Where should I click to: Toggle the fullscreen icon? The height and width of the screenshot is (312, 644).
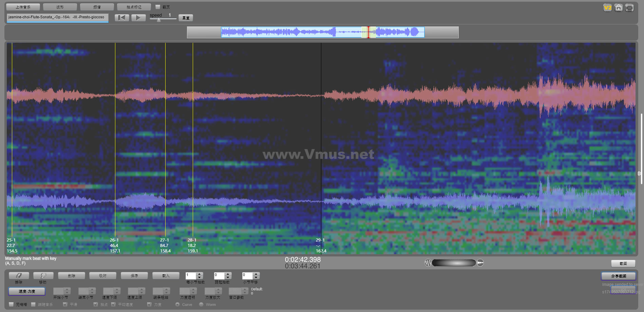click(629, 8)
